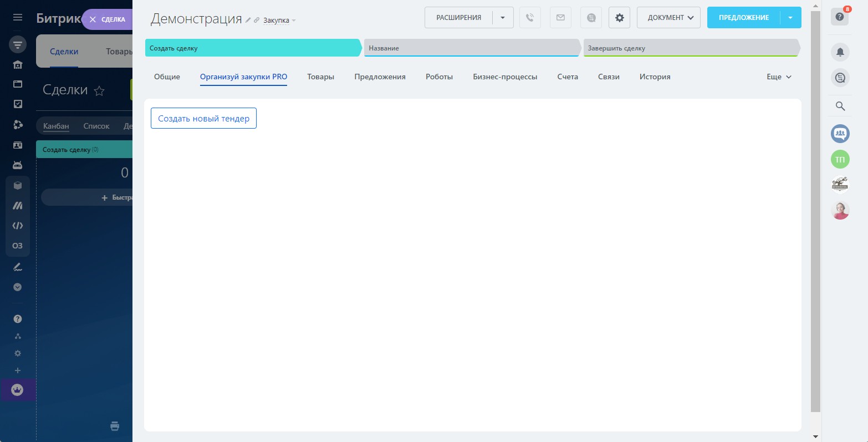Set deal stage to Создать сделку
868x442 pixels.
click(x=253, y=48)
